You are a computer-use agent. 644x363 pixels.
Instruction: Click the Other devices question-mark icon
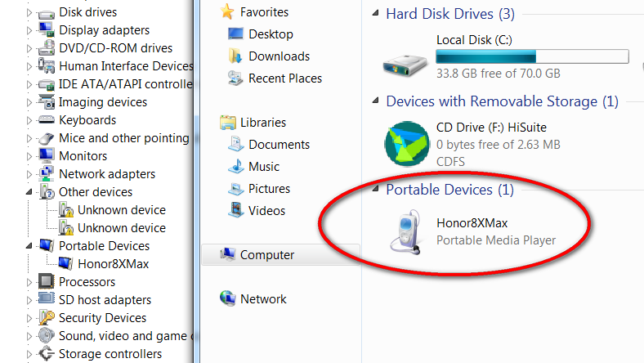tap(47, 192)
